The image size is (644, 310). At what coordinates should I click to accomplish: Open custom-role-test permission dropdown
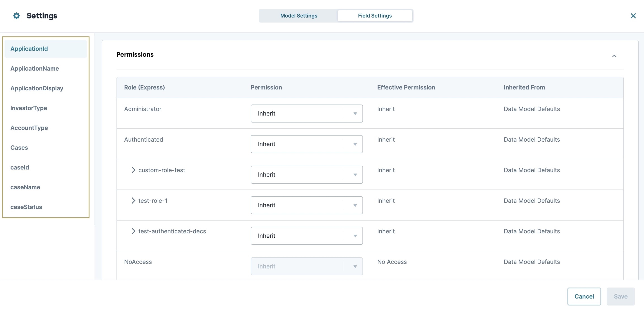tap(306, 174)
